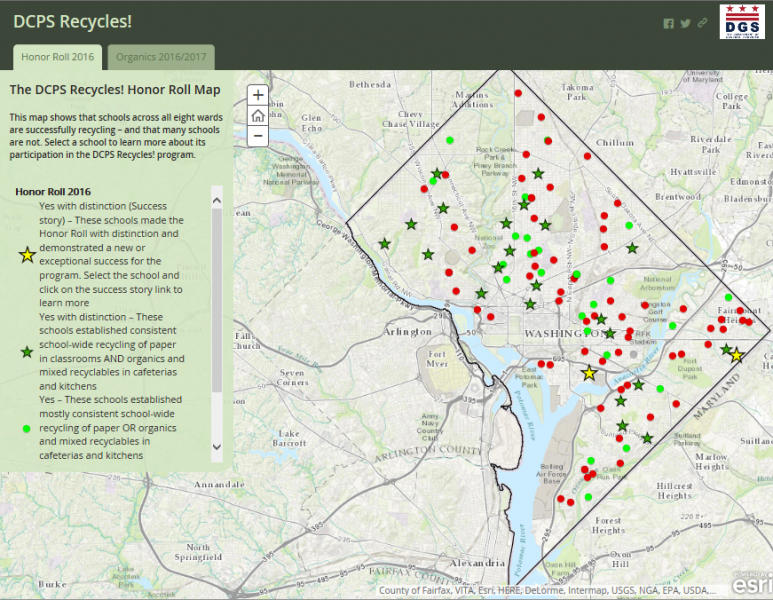The height and width of the screenshot is (600, 773).
Task: Share the map on Twitter
Action: [685, 23]
